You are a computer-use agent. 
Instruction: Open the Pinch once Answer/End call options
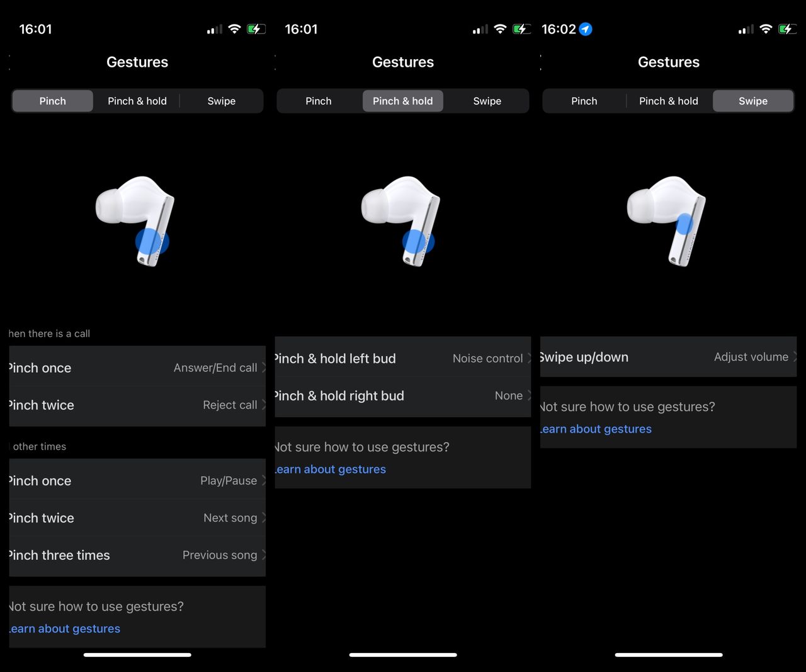pyautogui.click(x=137, y=367)
